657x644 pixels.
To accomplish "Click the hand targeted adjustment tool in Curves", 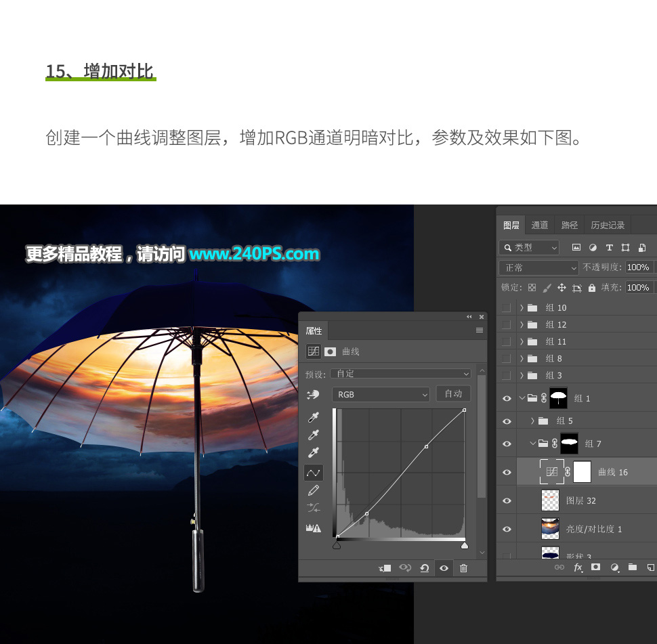I will coord(313,395).
